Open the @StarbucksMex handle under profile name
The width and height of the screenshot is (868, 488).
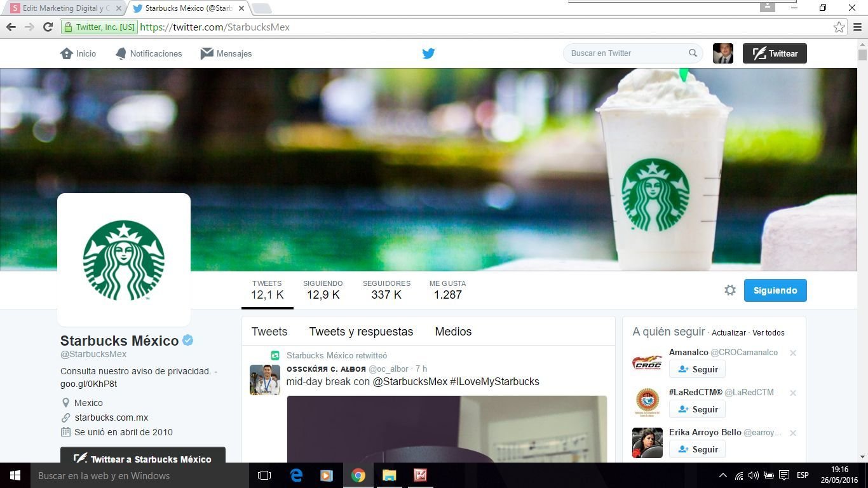coord(93,354)
